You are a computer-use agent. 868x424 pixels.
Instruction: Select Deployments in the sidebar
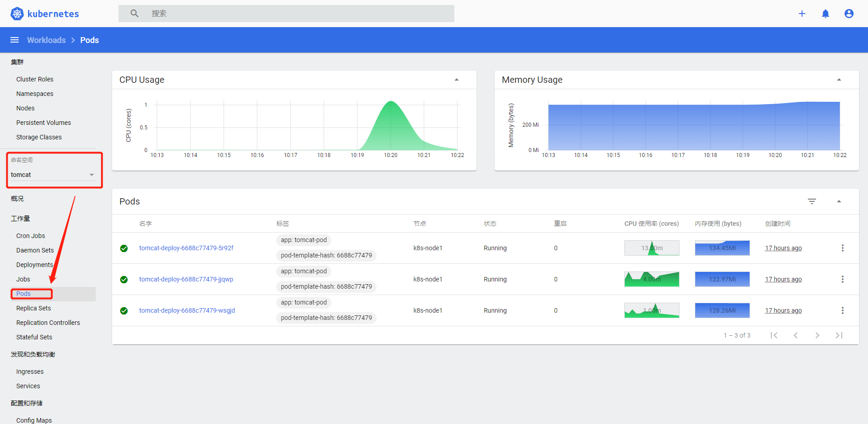34,264
